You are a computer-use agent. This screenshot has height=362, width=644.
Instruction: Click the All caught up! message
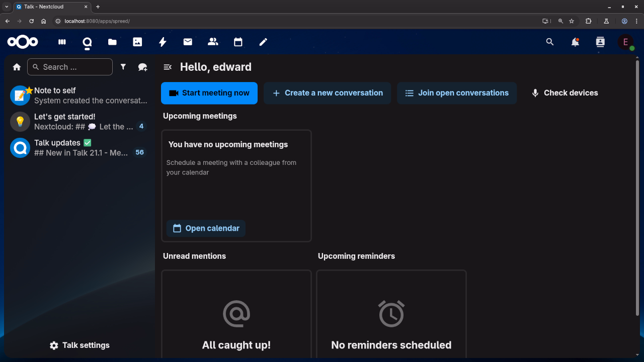pos(236,345)
